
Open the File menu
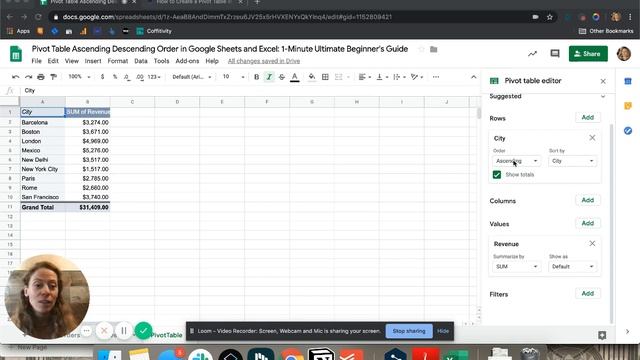pos(36,61)
